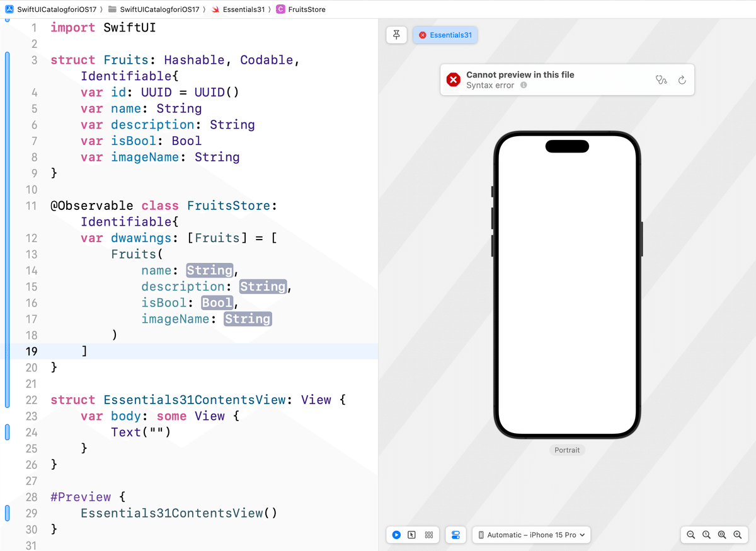Zoom out the preview canvas
756x551 pixels.
point(691,535)
